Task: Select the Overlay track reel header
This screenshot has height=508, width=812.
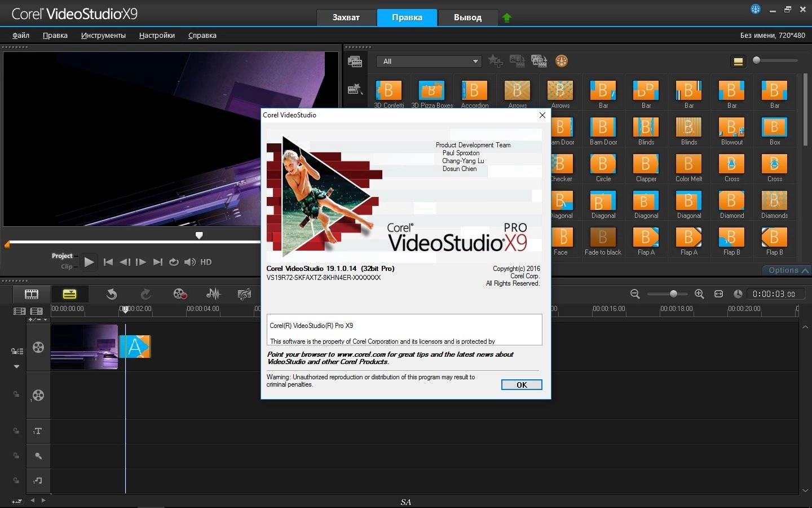Action: [x=38, y=395]
